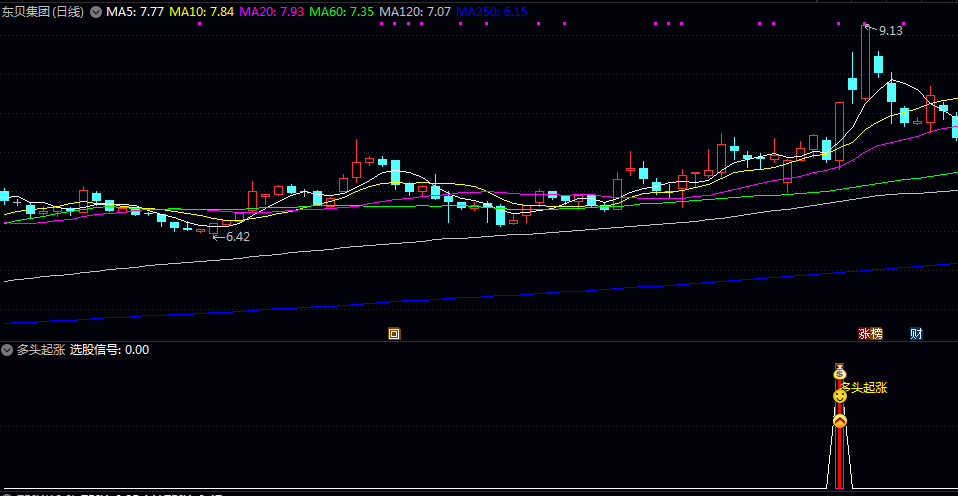Click the red upward chevron signal icon

click(840, 421)
